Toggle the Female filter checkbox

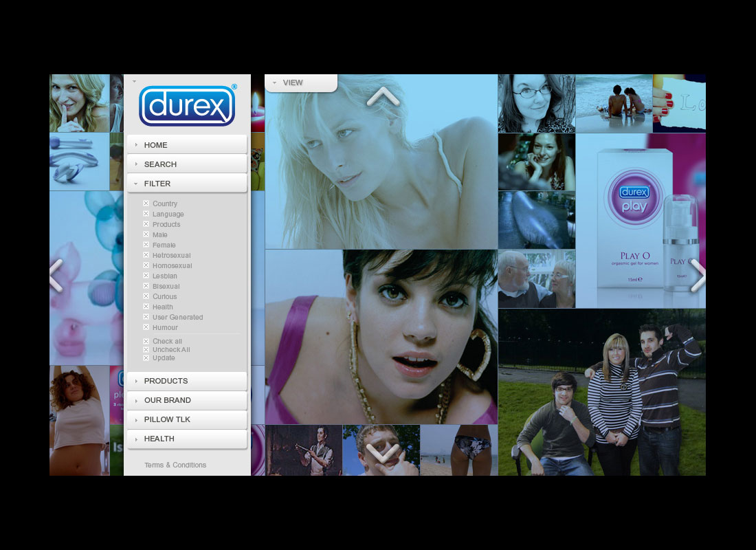146,245
